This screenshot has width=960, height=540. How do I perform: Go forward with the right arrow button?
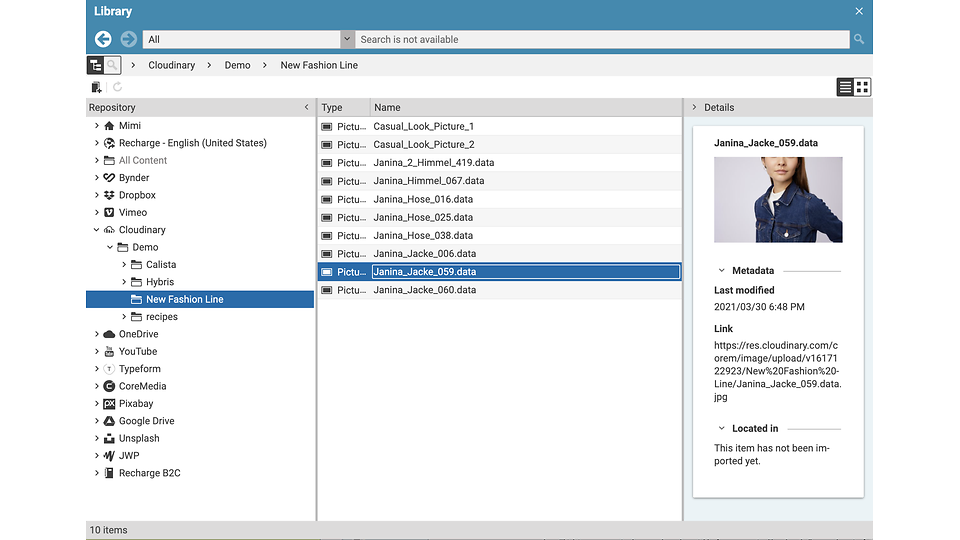point(129,39)
